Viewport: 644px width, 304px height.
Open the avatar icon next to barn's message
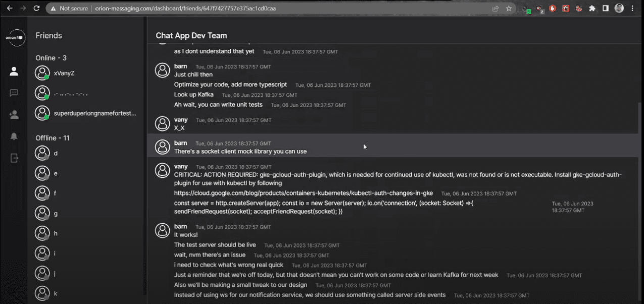point(162,70)
